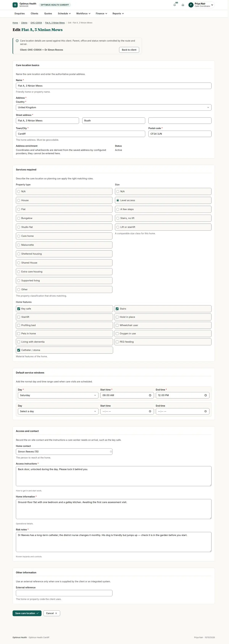Image resolution: width=229 pixels, height=644 pixels.
Task: Go to the Clients section in the navigation
Action: [x=35, y=14]
